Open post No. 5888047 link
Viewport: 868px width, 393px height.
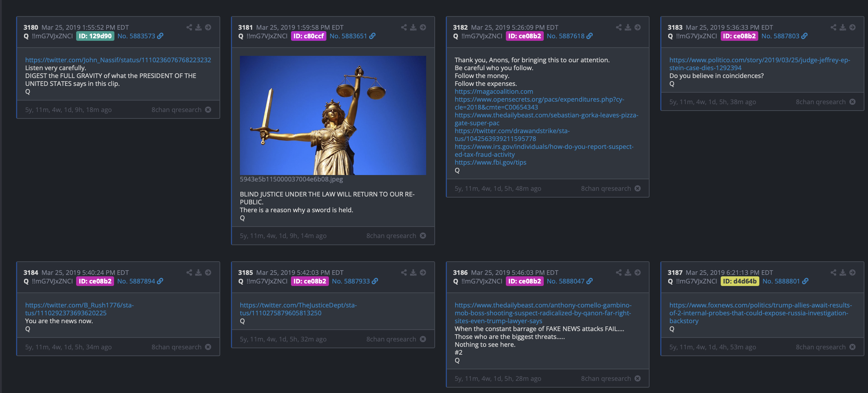click(x=569, y=281)
